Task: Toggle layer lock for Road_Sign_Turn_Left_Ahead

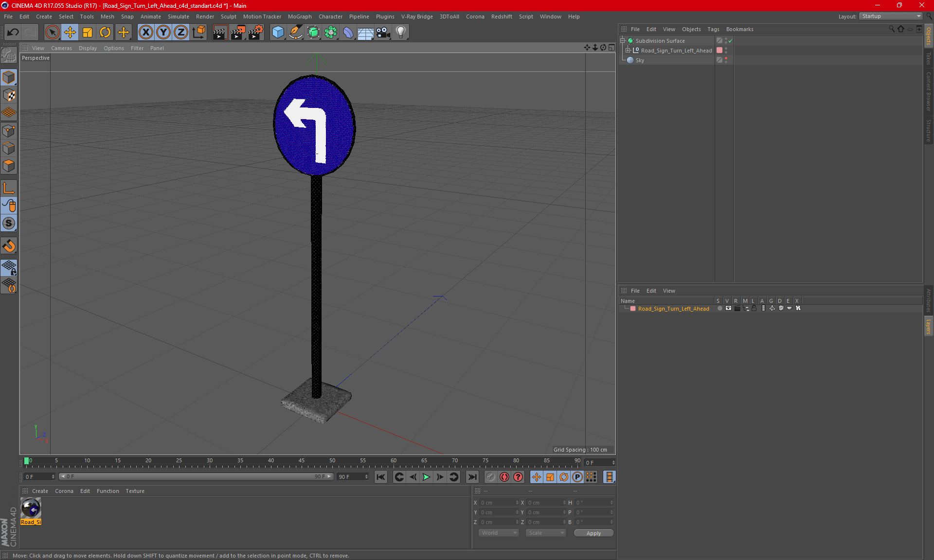Action: (x=754, y=308)
